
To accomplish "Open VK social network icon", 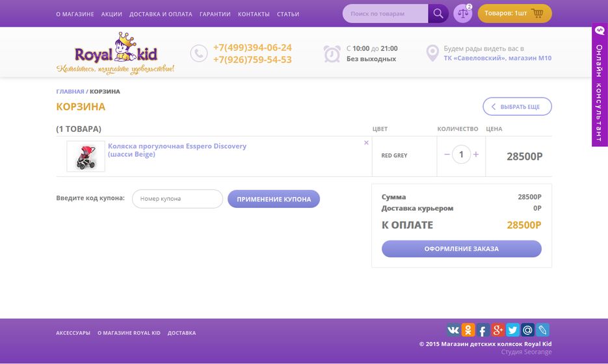I will (x=453, y=330).
